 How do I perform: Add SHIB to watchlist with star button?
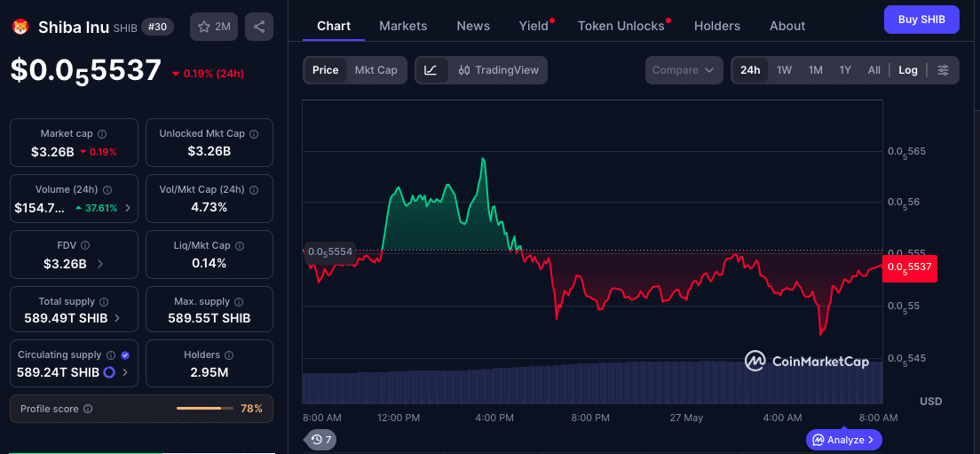point(214,27)
